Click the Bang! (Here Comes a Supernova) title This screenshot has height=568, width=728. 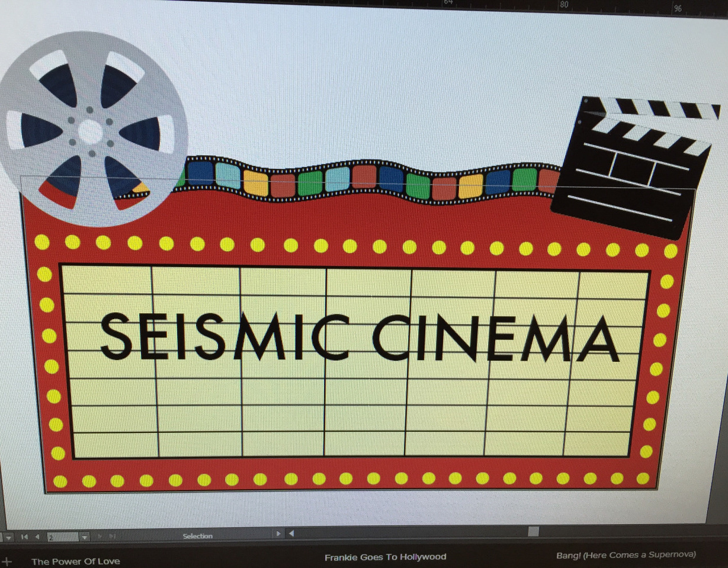626,556
